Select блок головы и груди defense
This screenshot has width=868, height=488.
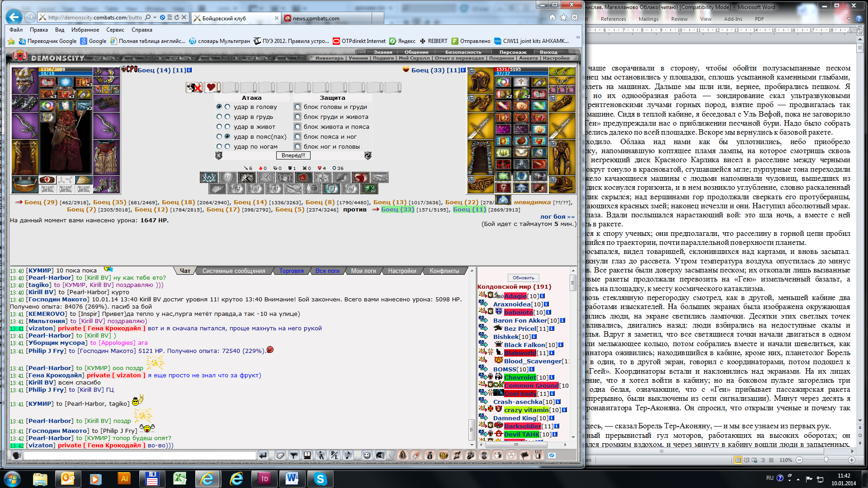[x=297, y=107]
